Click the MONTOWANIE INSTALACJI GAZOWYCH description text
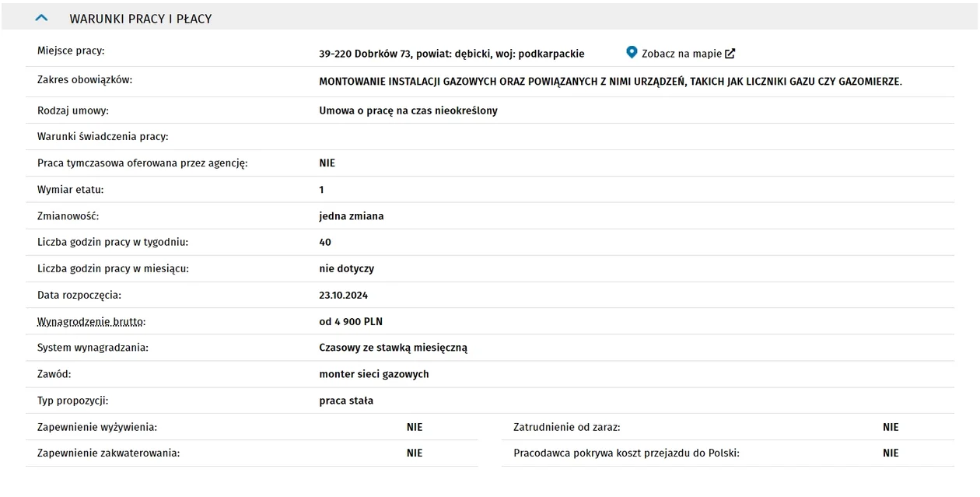This screenshot has width=980, height=497. pos(611,82)
